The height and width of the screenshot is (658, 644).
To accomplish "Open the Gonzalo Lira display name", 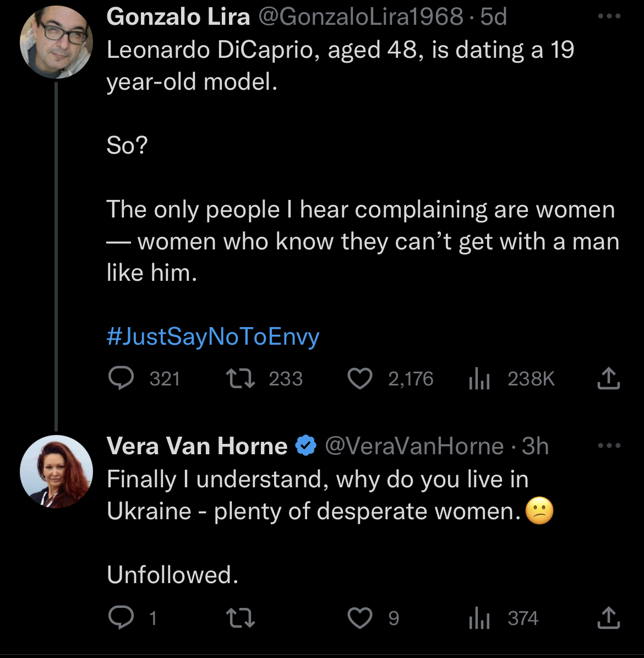I will (x=178, y=17).
